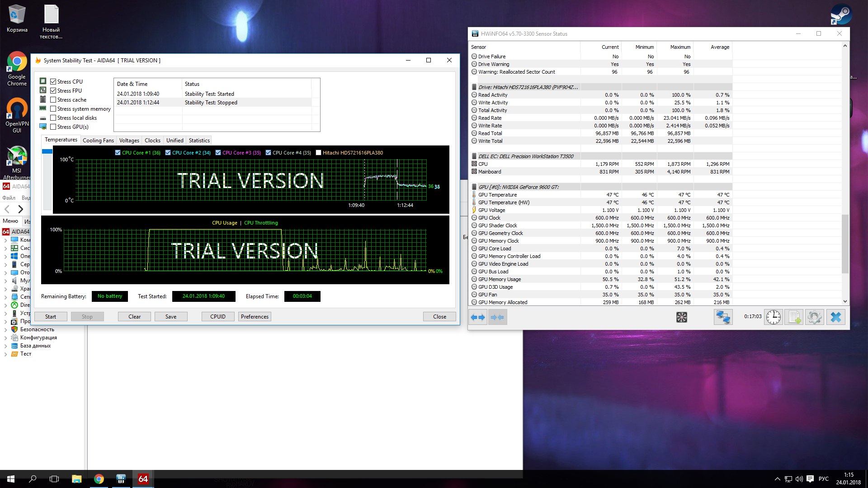This screenshot has width=868, height=488.
Task: Click Save button
Action: 171,317
